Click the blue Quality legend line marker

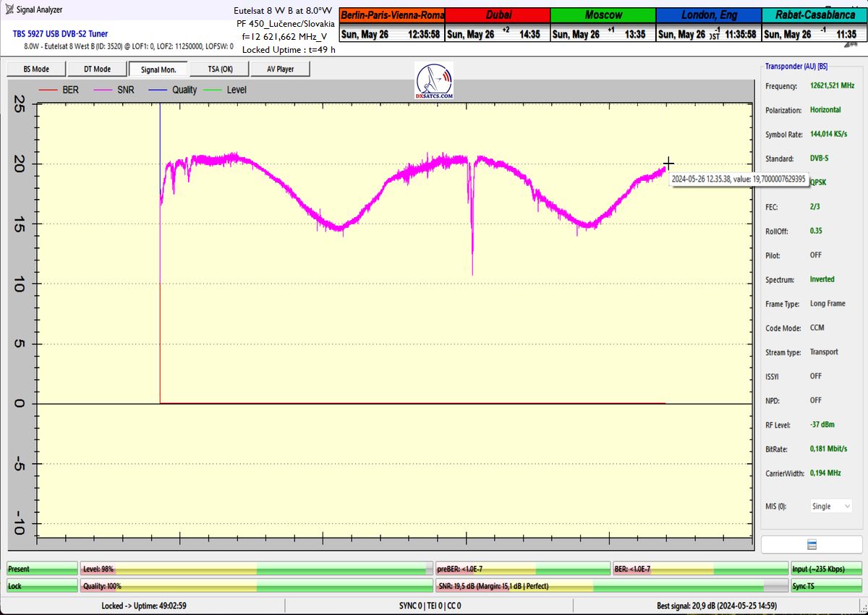[x=156, y=90]
